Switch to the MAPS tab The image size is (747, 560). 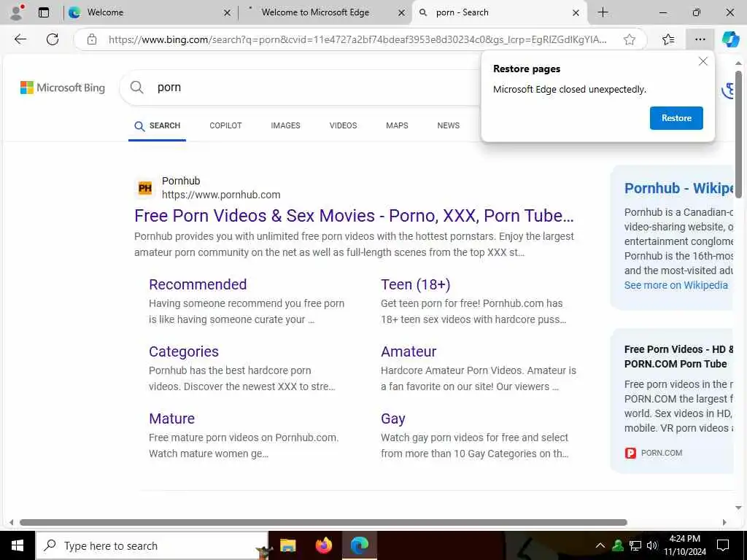397,125
